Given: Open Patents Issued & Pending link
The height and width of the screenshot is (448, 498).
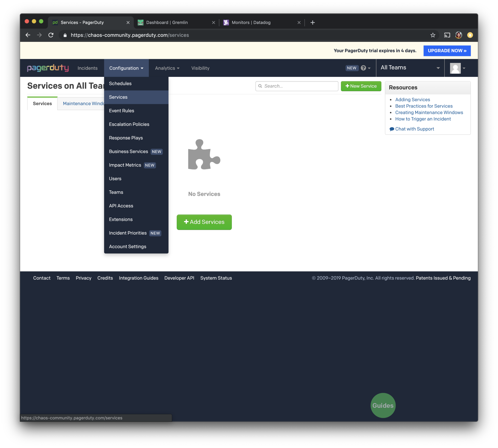Looking at the screenshot, I should click(443, 278).
